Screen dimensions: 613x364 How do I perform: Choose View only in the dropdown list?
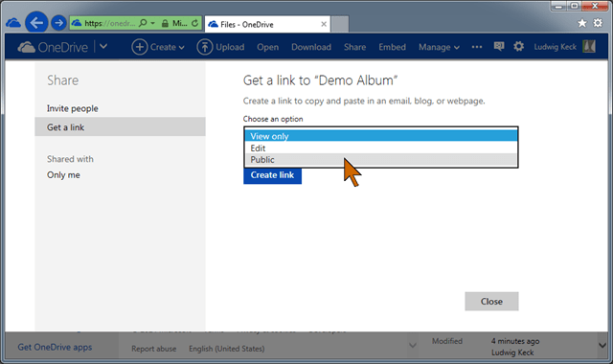[381, 136]
